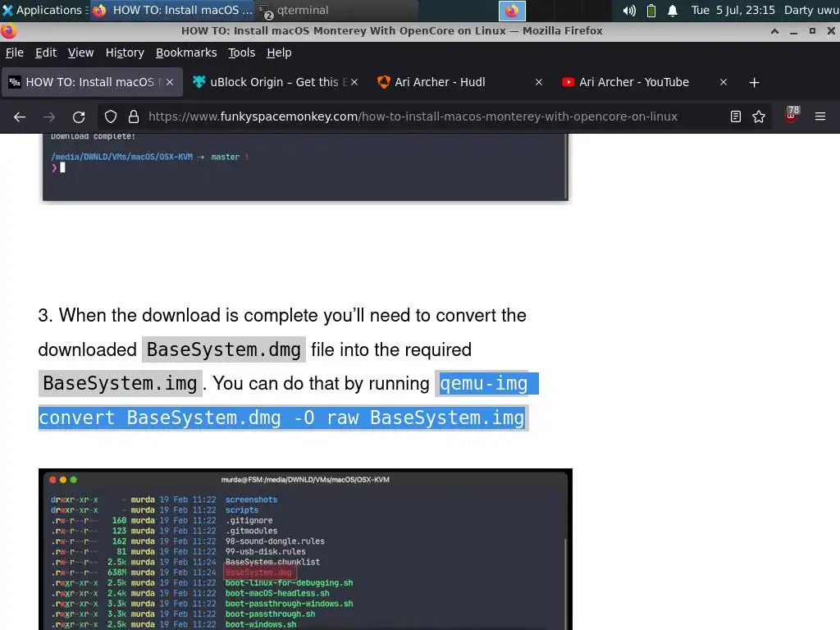The image size is (840, 630).
Task: Click the Firefox icon in workspace switcher
Action: [512, 11]
